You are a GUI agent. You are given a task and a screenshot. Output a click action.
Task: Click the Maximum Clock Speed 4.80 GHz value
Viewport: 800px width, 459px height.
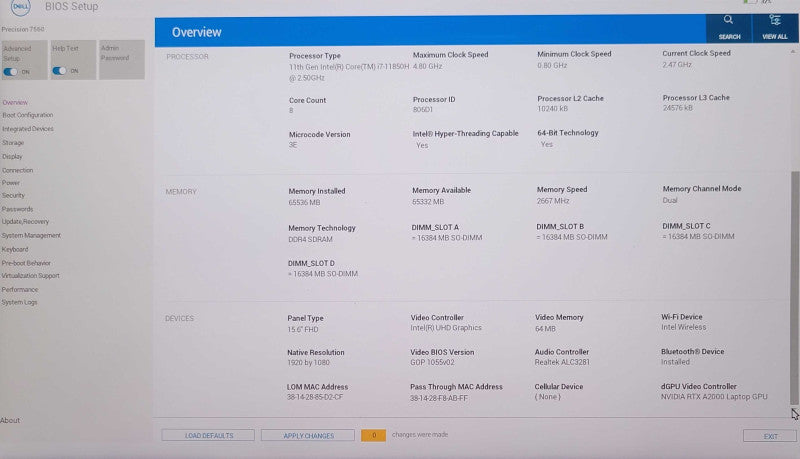pyautogui.click(x=428, y=66)
